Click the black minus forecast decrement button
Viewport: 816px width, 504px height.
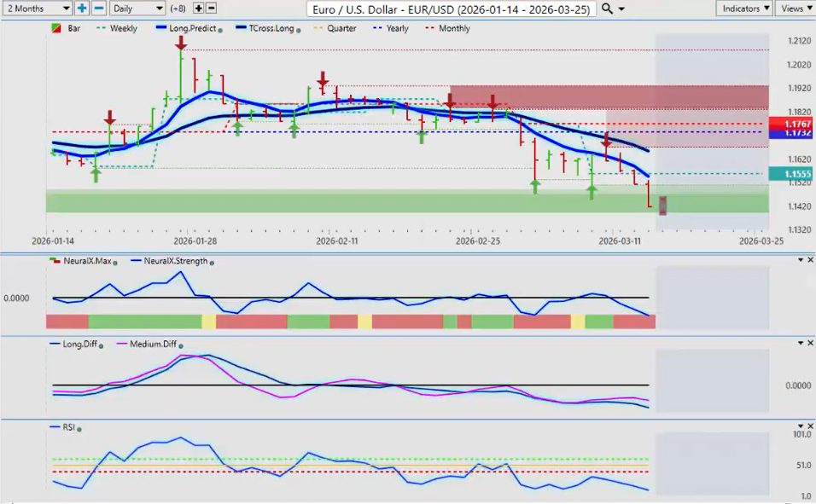(212, 8)
